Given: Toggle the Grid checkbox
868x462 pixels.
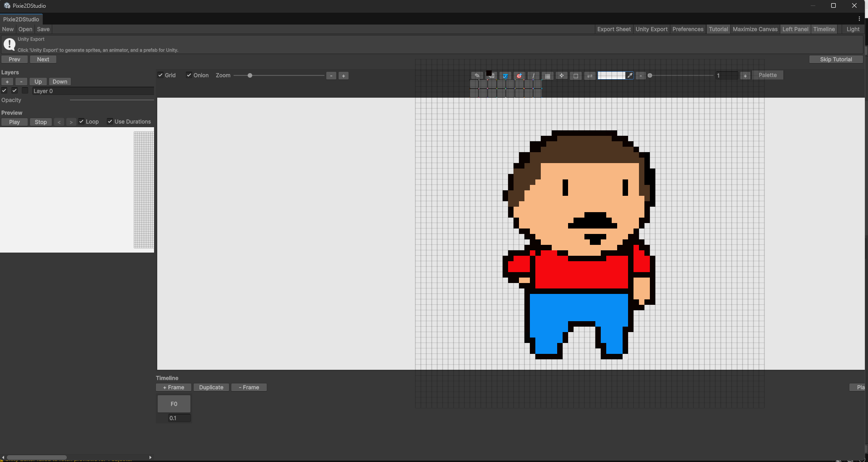Looking at the screenshot, I should (x=160, y=75).
